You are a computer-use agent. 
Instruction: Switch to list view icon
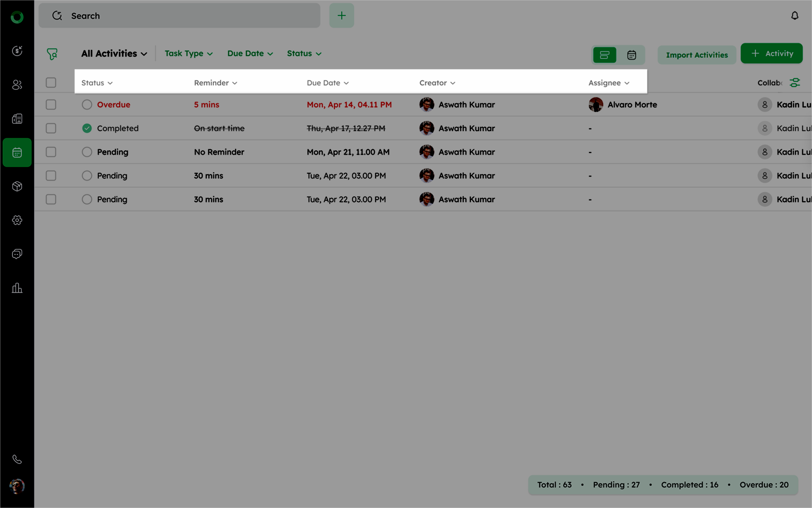[x=604, y=55]
